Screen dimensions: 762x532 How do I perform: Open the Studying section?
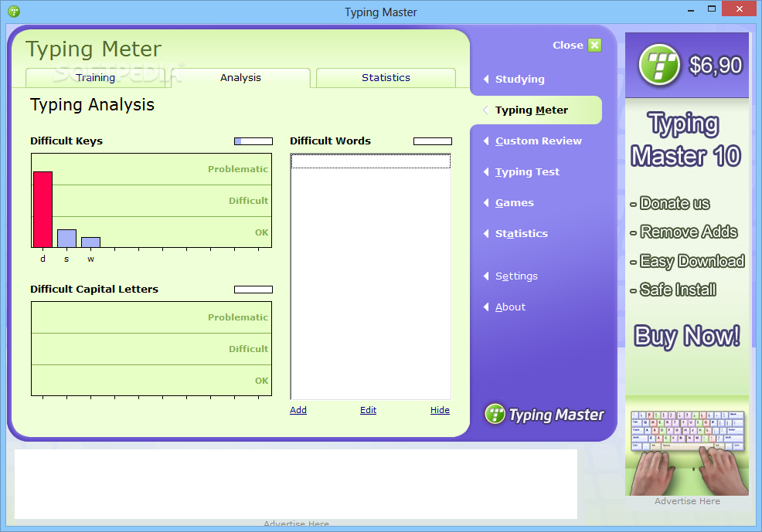(519, 79)
